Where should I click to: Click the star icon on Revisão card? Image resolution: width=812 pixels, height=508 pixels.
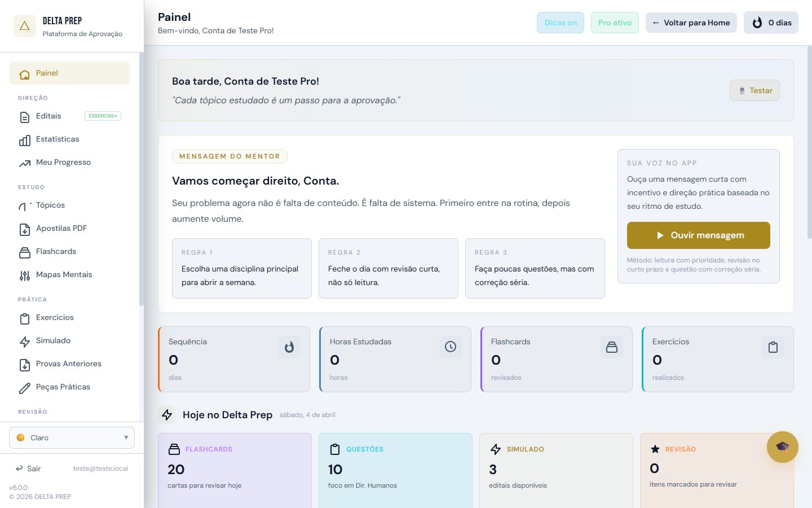click(655, 449)
